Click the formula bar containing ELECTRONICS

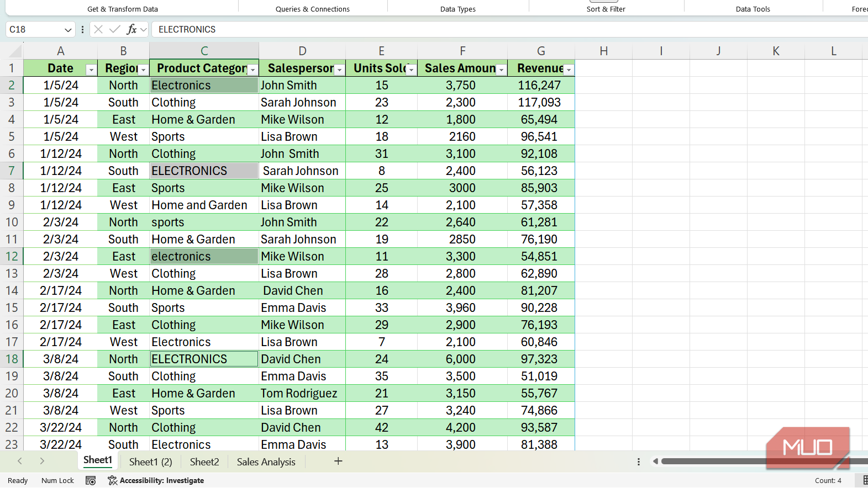click(509, 29)
